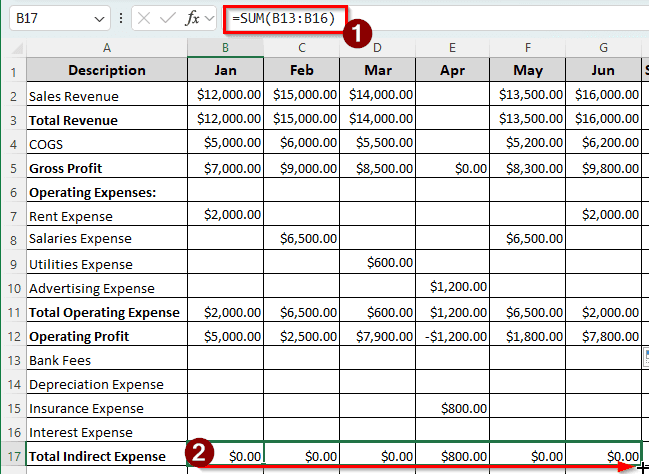Click the Enter checkmark icon in formula bar
This screenshot has height=474, width=649.
[168, 18]
